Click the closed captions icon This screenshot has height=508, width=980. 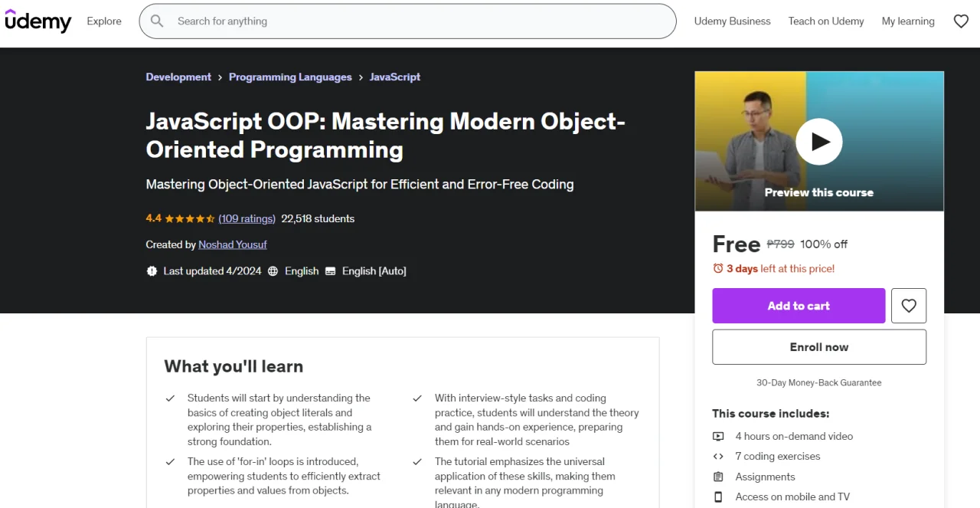click(x=331, y=271)
